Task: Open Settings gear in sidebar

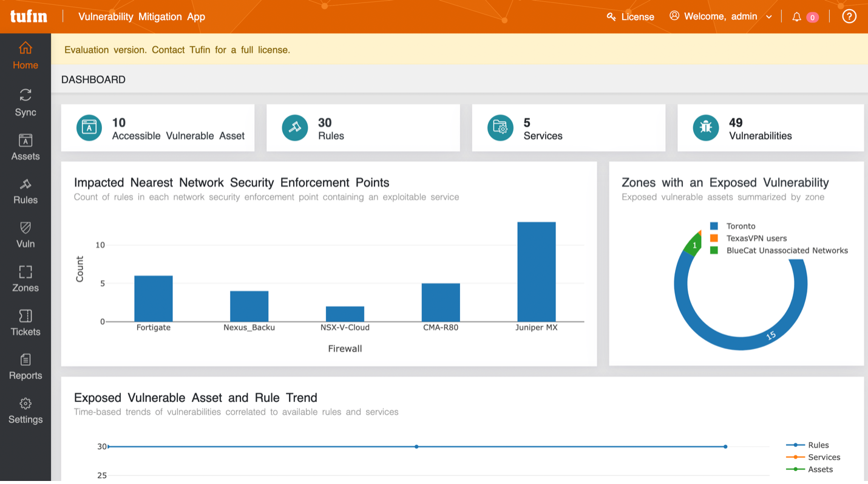Action: click(25, 403)
